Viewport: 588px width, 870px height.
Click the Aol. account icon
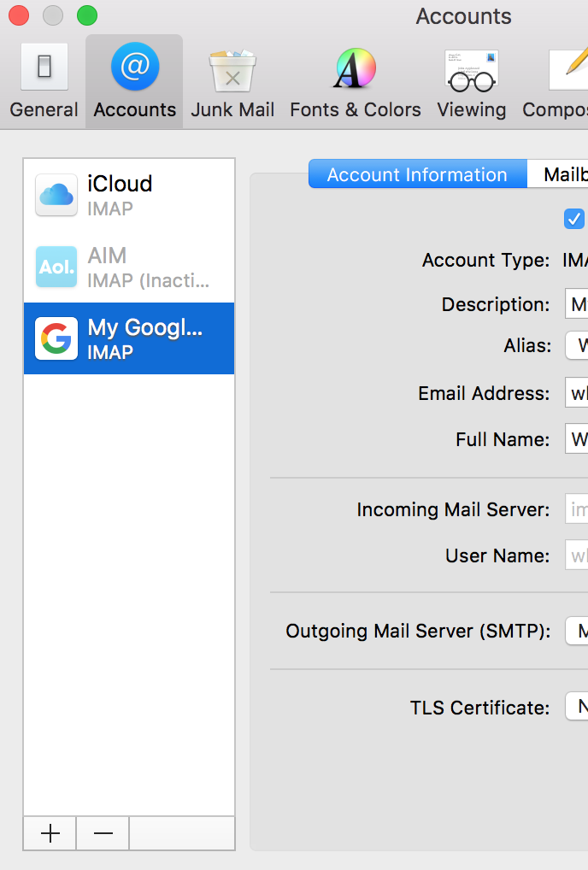(56, 267)
